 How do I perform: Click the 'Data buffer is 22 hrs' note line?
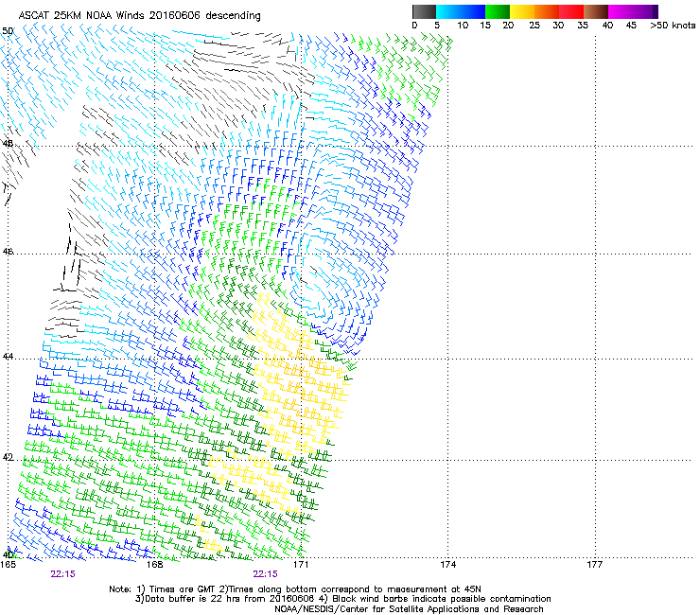tap(342, 599)
